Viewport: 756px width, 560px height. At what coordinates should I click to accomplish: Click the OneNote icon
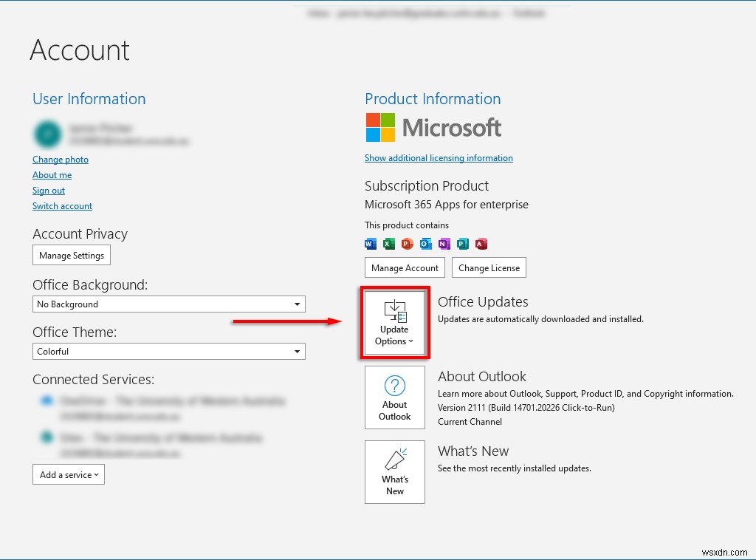(x=444, y=244)
